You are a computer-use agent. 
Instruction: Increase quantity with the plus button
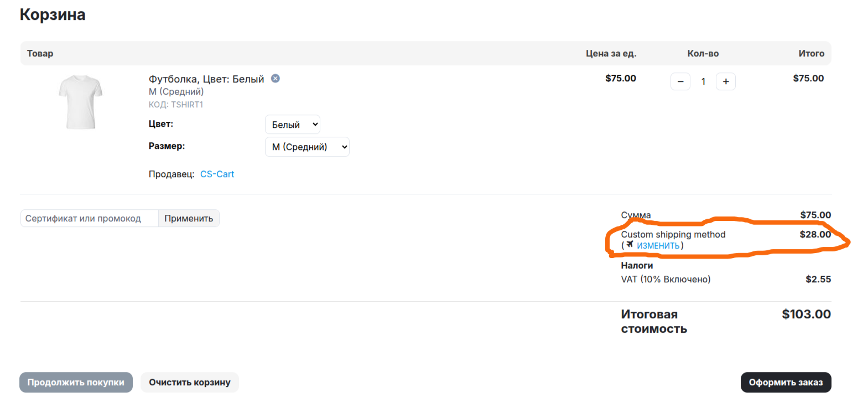(726, 81)
